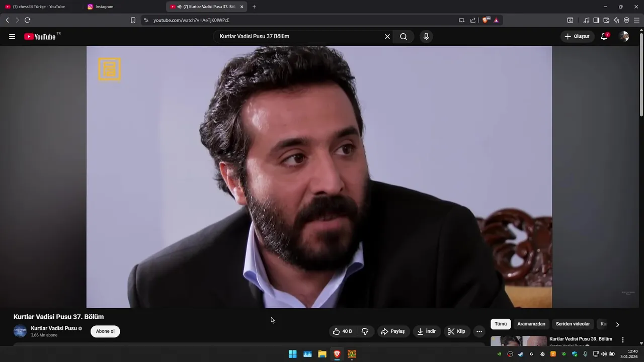The image size is (644, 362).
Task: Click the Oluştur create button
Action: tap(577, 37)
